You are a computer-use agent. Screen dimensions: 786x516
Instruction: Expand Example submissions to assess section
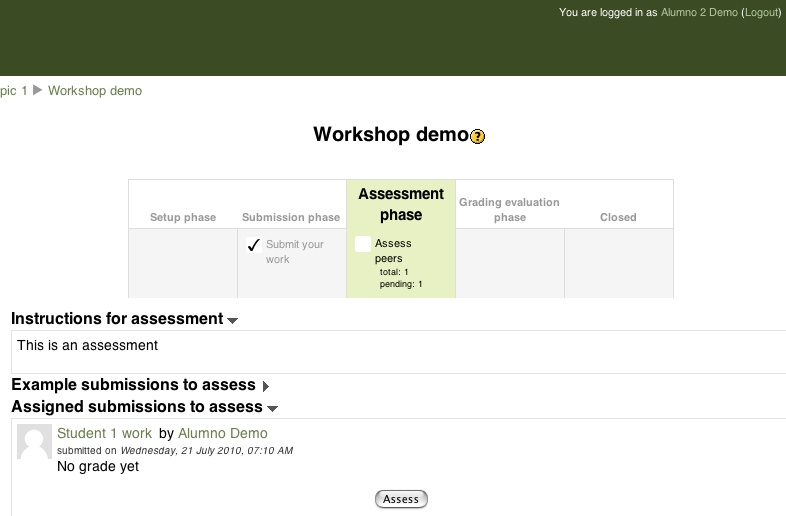(x=266, y=386)
